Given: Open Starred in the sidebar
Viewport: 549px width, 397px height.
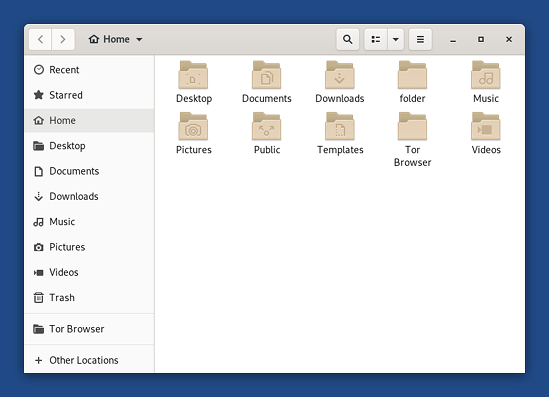Looking at the screenshot, I should pos(90,95).
